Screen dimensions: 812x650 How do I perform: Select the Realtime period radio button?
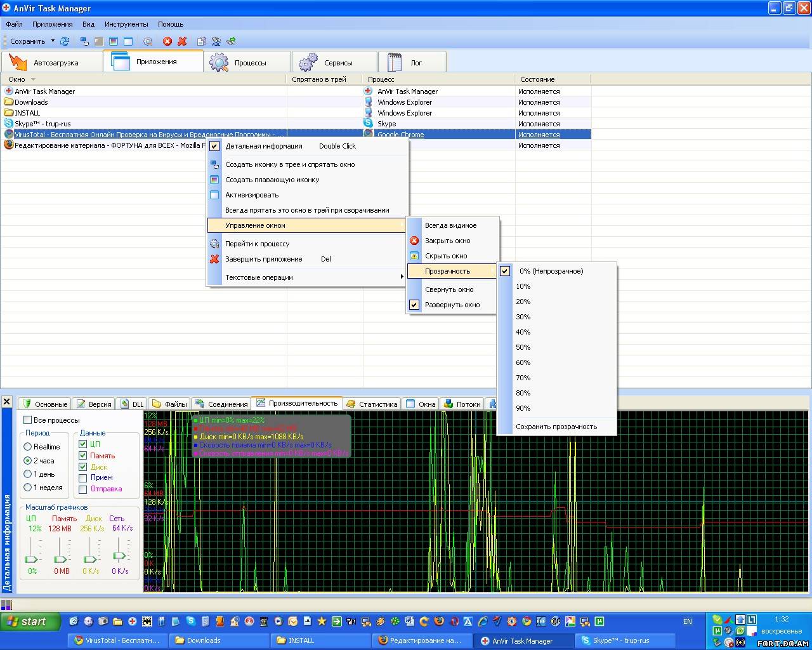[28, 447]
